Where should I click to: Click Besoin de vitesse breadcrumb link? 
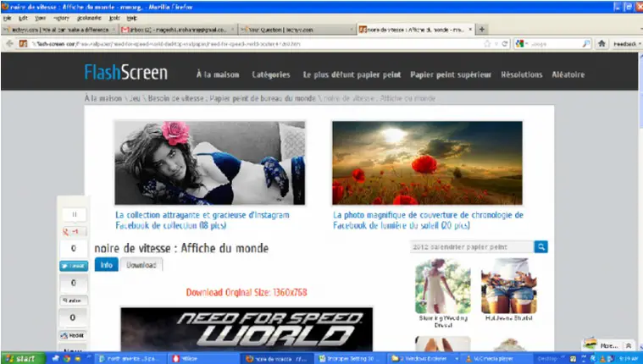coord(231,98)
